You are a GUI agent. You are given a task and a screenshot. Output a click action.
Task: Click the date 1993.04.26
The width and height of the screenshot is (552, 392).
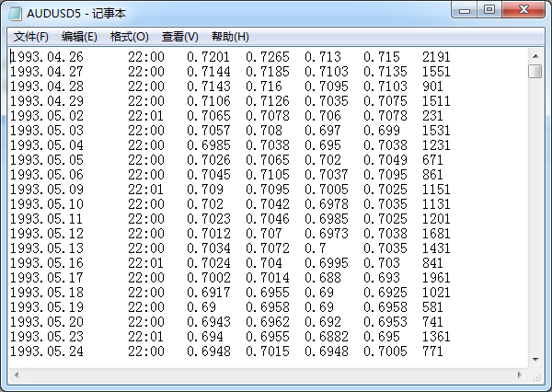click(47, 57)
